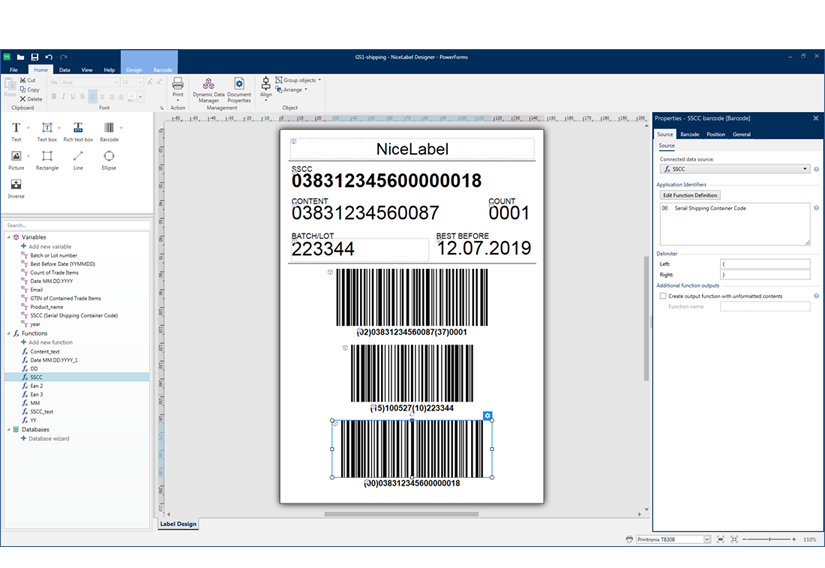Image resolution: width=825 pixels, height=568 pixels.
Task: Click the horizontal canvas scrollbar
Action: click(x=401, y=514)
